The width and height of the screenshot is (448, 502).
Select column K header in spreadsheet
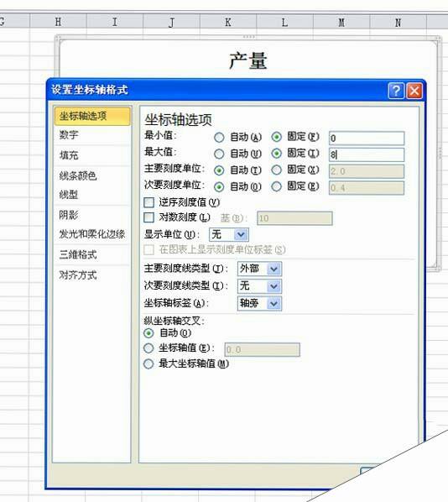coord(228,22)
